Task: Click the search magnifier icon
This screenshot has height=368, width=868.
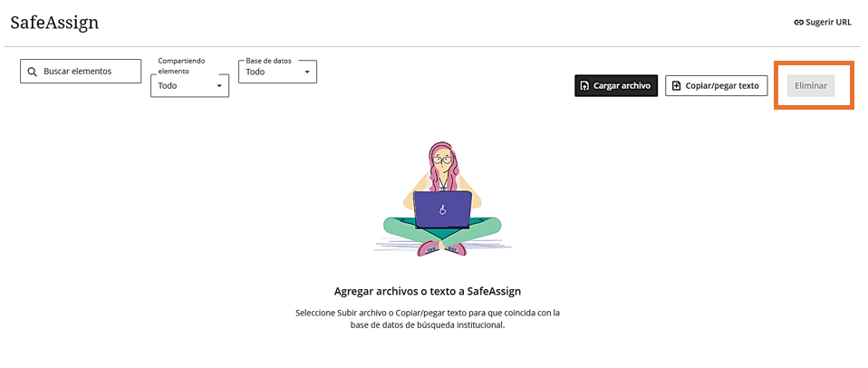Action: pos(32,72)
